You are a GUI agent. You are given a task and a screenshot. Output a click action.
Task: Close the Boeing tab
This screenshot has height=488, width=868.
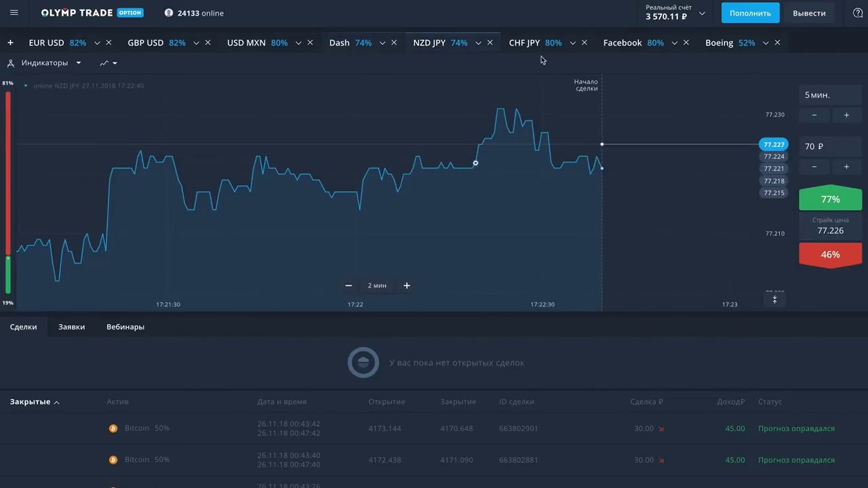pyautogui.click(x=777, y=43)
